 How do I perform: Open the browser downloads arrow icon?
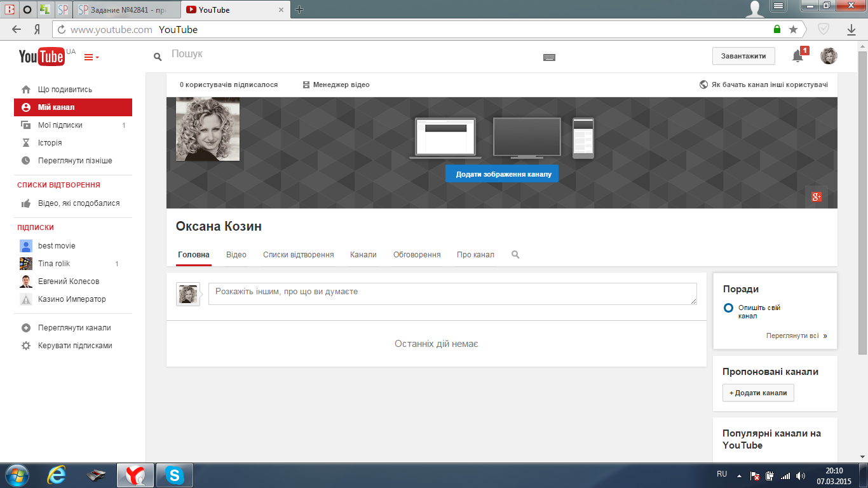(851, 29)
